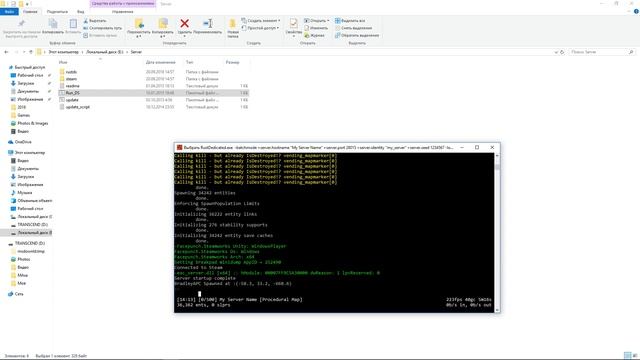Click Локальный диск (E:) in the address breadcrumb
Image resolution: width=640 pixels, height=360 pixels.
[x=104, y=52]
